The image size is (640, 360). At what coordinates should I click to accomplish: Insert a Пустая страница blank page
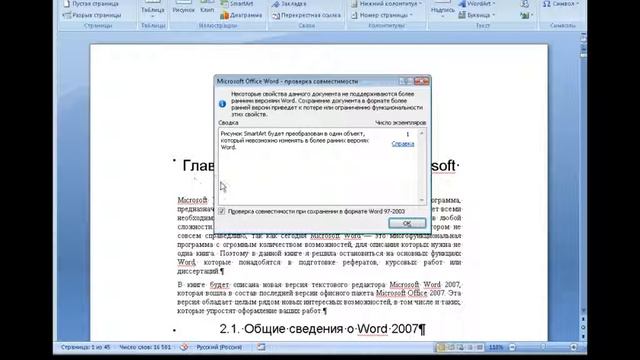[91, 4]
